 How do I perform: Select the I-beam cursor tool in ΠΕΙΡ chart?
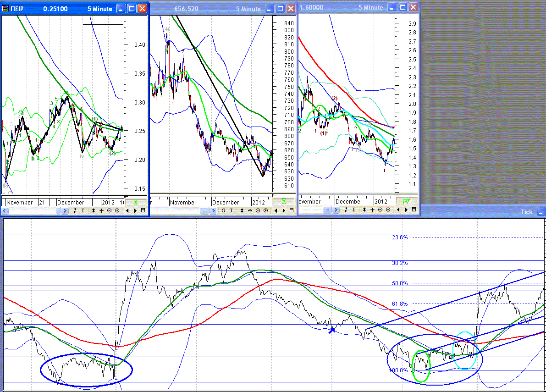click(83, 210)
